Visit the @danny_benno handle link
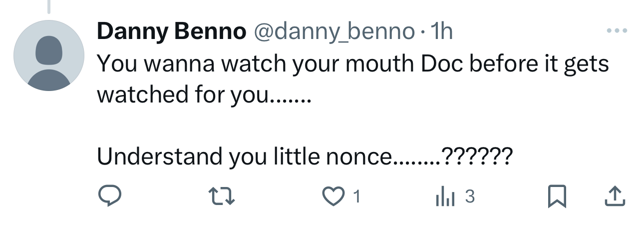Screen dimensions: 644x229 pos(334,32)
